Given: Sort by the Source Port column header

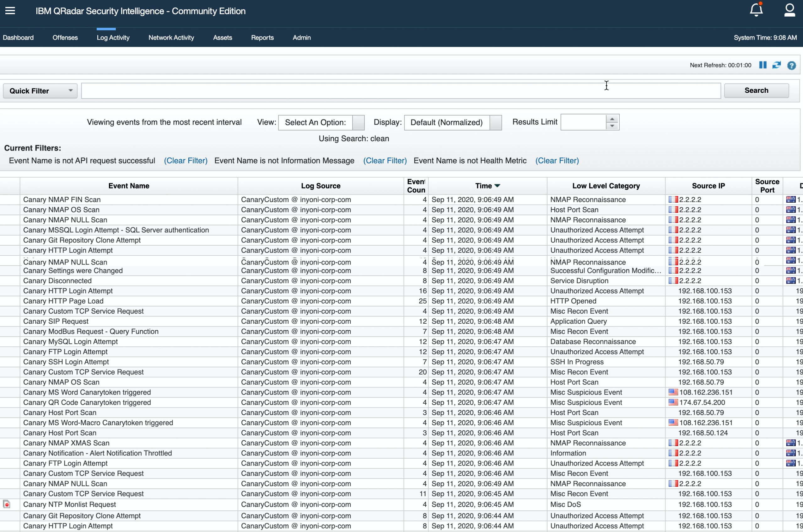Looking at the screenshot, I should pyautogui.click(x=767, y=186).
